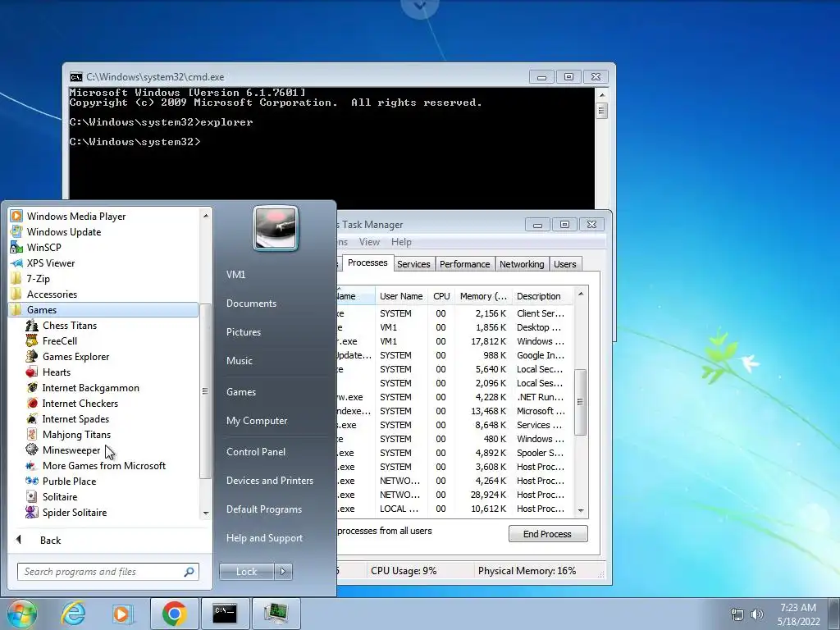Open Internet Explorer from taskbar
This screenshot has width=840, height=630.
pyautogui.click(x=73, y=614)
